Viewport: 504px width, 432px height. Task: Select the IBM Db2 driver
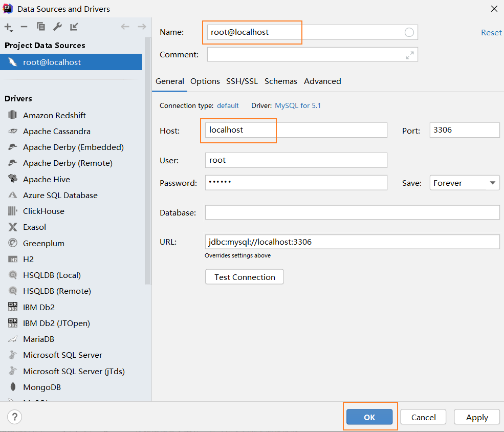[38, 307]
